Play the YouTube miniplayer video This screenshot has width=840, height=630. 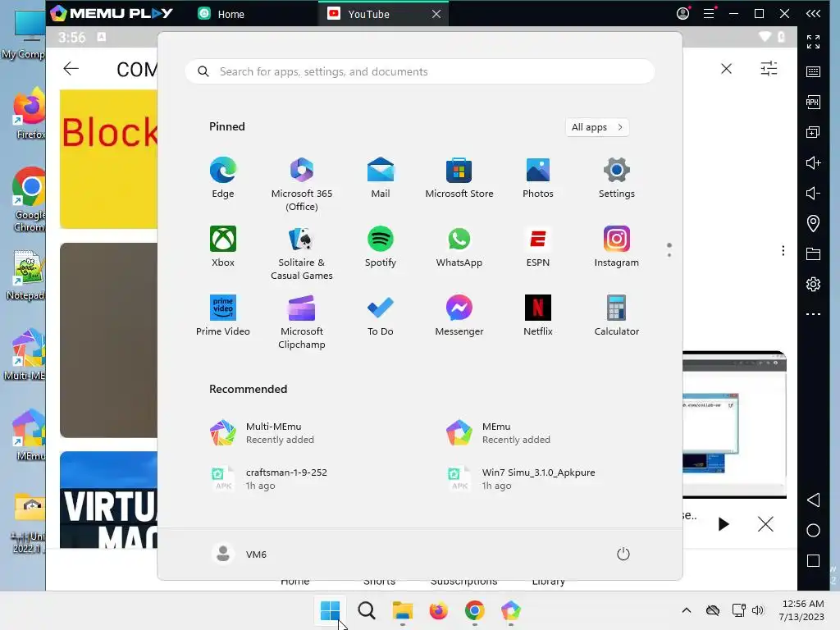point(724,524)
